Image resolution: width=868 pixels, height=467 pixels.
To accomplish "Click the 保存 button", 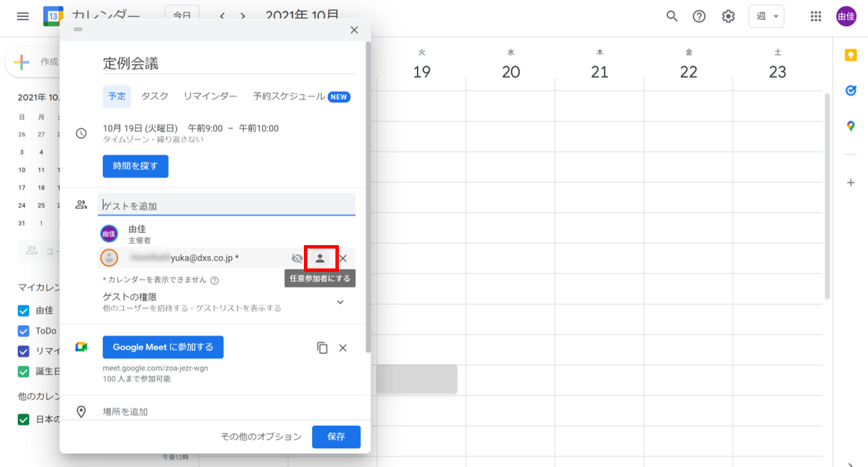I will point(336,437).
